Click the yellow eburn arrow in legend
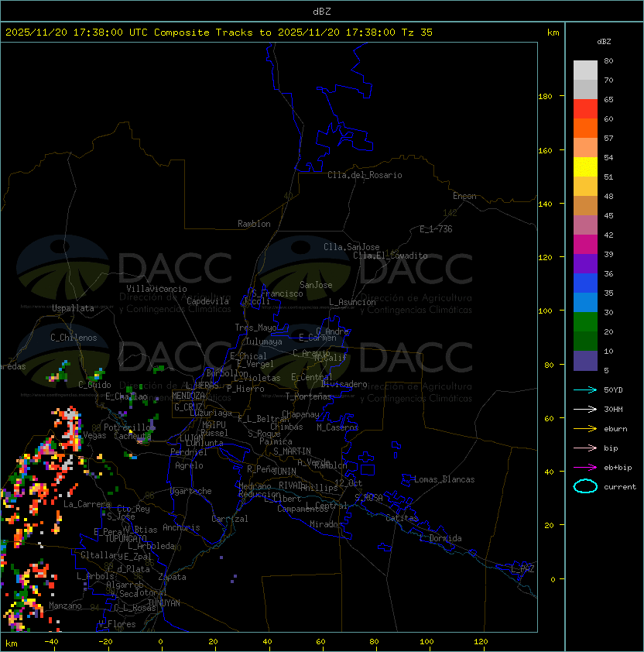This screenshot has height=652, width=644. pos(585,429)
